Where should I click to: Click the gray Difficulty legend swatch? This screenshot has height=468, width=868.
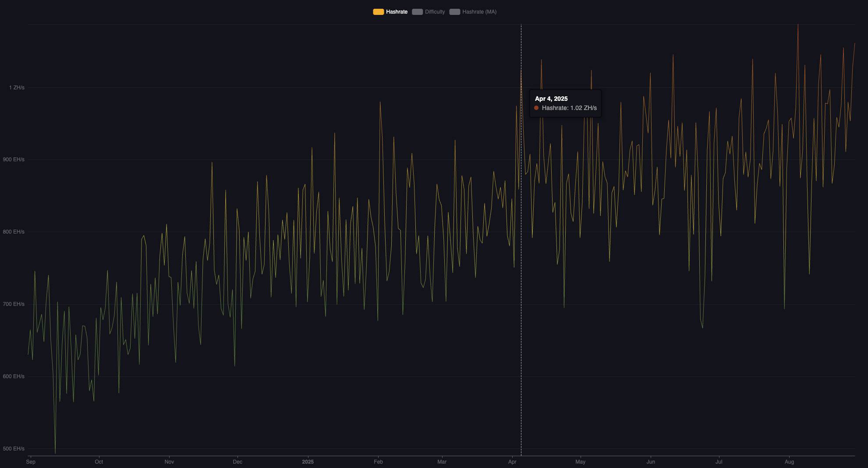[x=418, y=12]
